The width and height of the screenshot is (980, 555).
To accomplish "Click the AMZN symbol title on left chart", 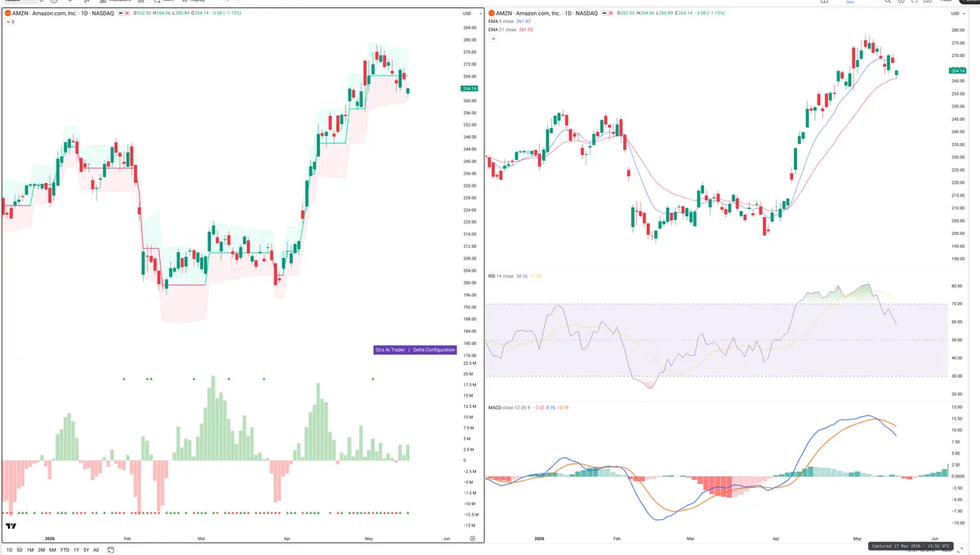I will (62, 13).
